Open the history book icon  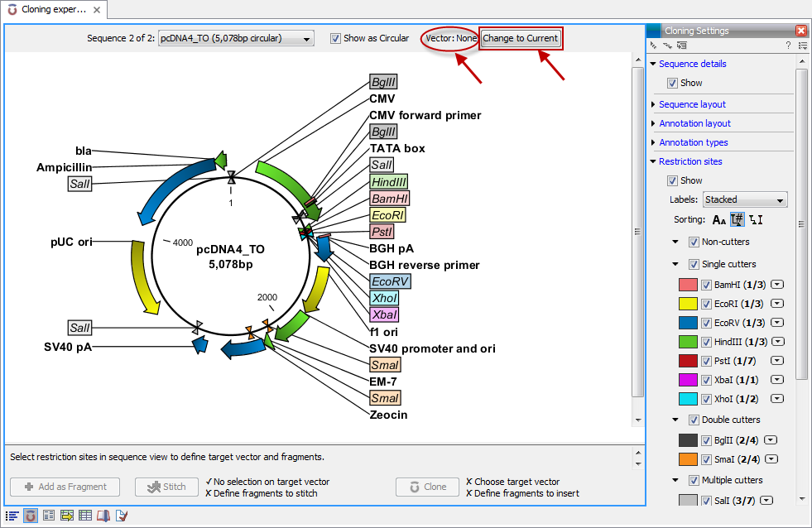(103, 516)
